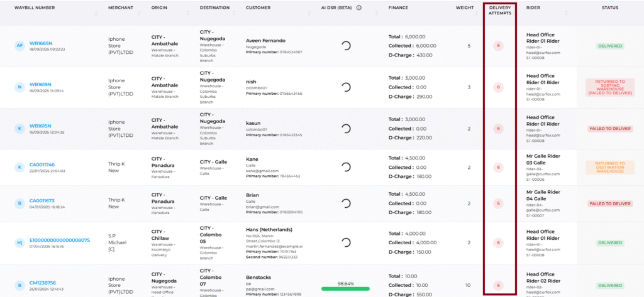Click the Returned to Destination Warehouse status badge
The image size is (644, 297).
(x=609, y=167)
